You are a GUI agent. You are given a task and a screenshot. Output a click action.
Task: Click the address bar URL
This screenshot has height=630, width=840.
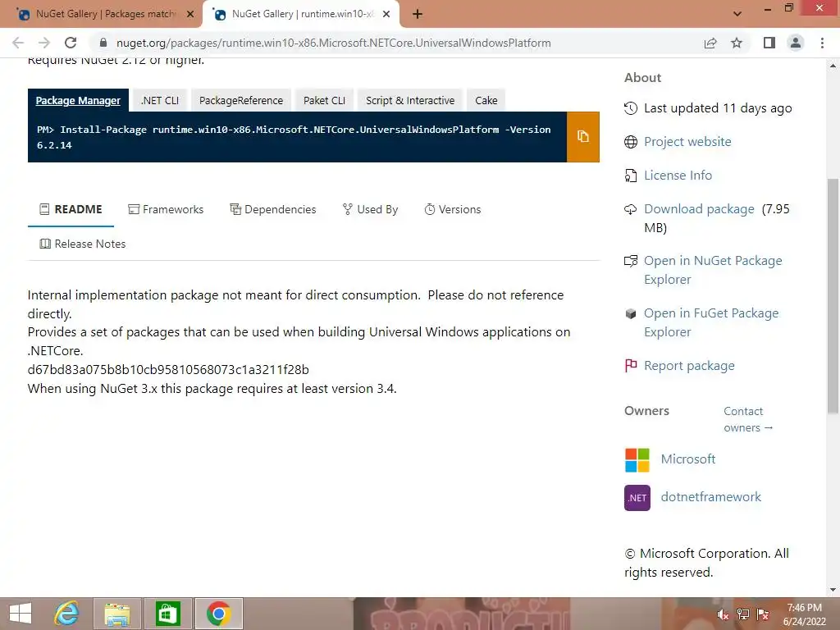tap(334, 43)
